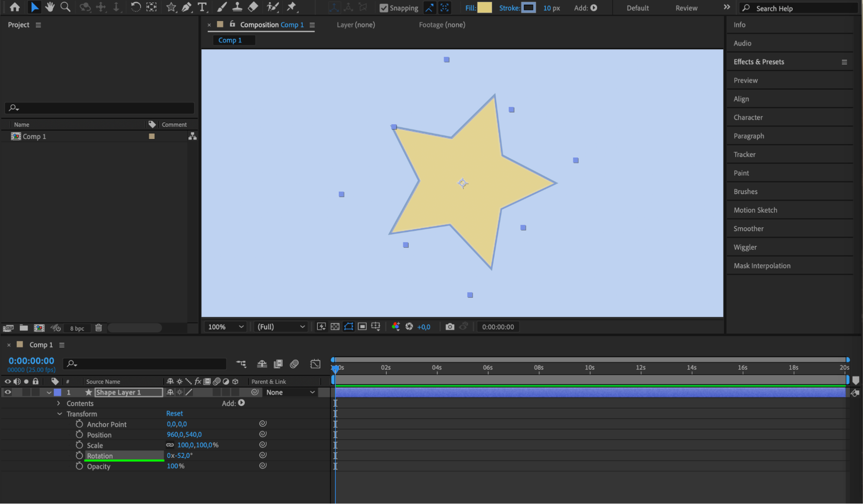Expand the Contents group
863x504 pixels.
(x=59, y=403)
